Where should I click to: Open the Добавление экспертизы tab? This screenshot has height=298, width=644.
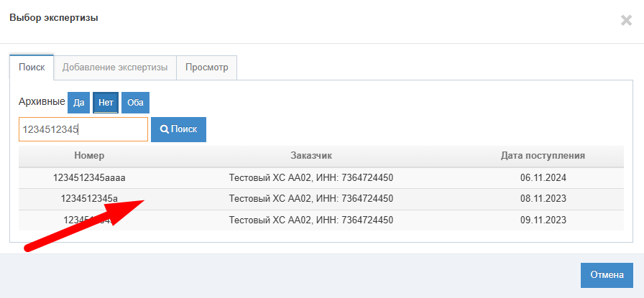tap(115, 67)
